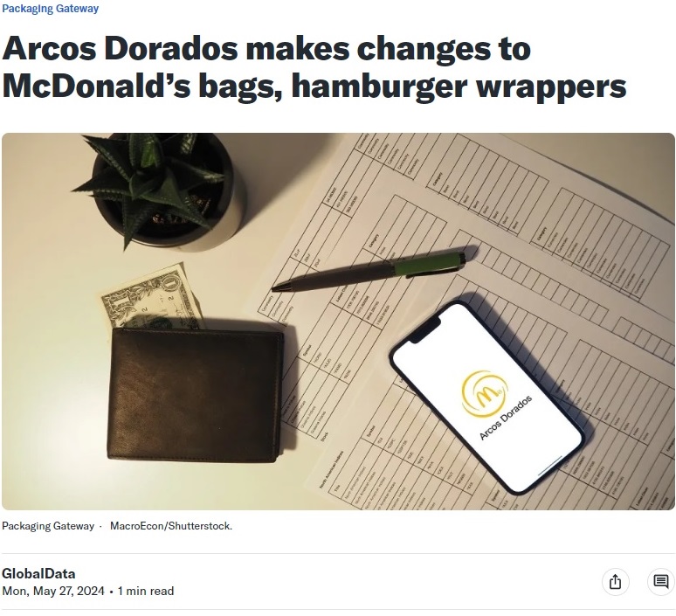Click the GlobalData author name
676x616 pixels.
(38, 574)
